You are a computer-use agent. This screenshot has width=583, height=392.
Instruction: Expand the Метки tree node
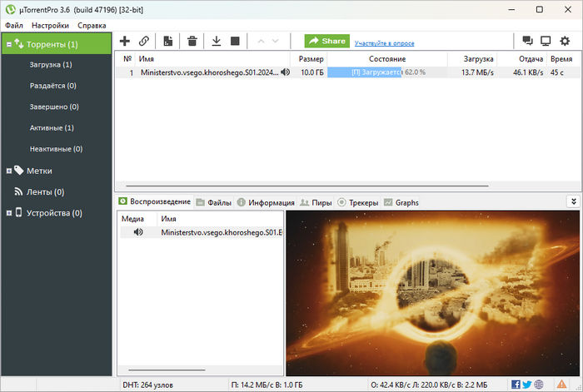click(x=9, y=171)
